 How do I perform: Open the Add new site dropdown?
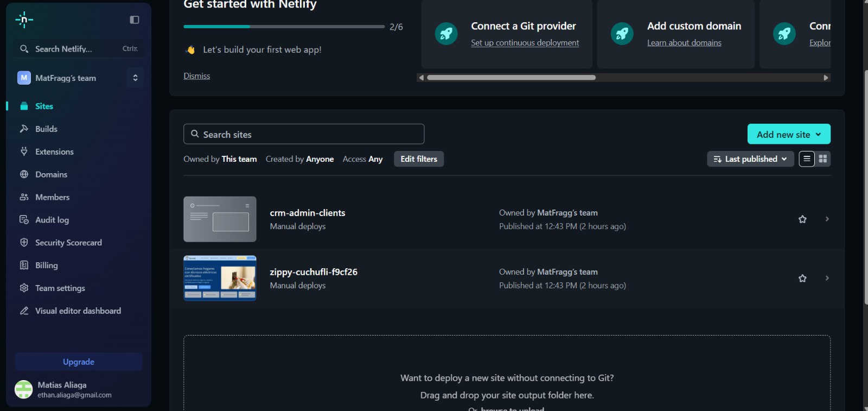(789, 134)
